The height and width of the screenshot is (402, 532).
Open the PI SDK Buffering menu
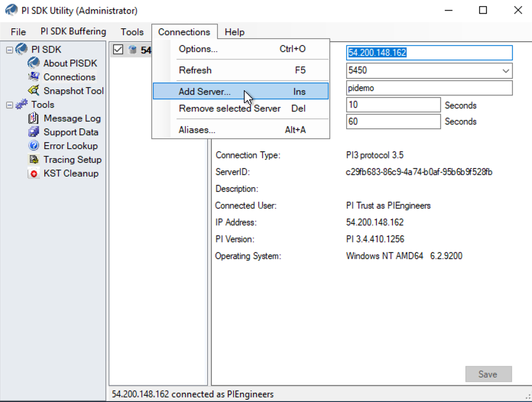click(x=73, y=32)
